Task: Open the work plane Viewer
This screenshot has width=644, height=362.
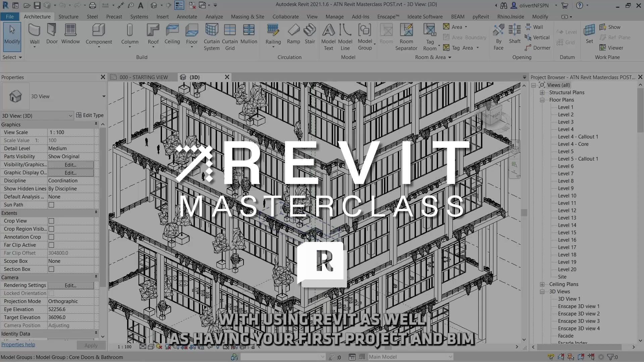Action: (x=611, y=48)
